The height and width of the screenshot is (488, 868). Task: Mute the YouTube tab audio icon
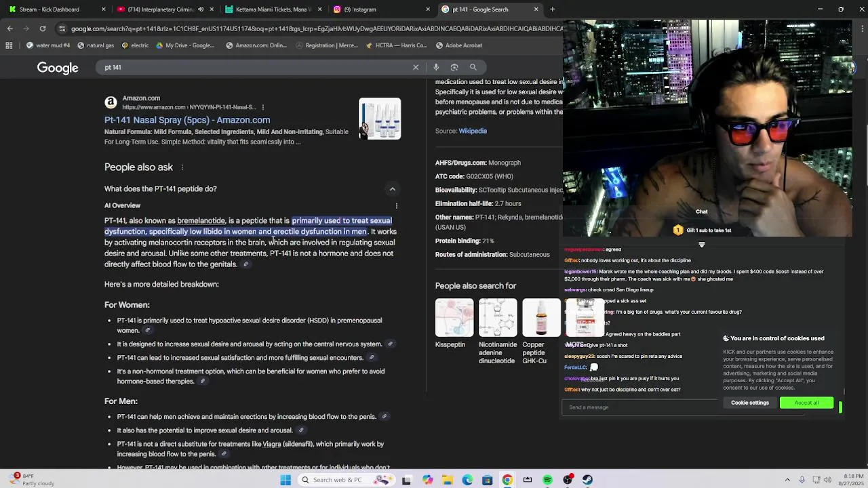[x=201, y=9]
